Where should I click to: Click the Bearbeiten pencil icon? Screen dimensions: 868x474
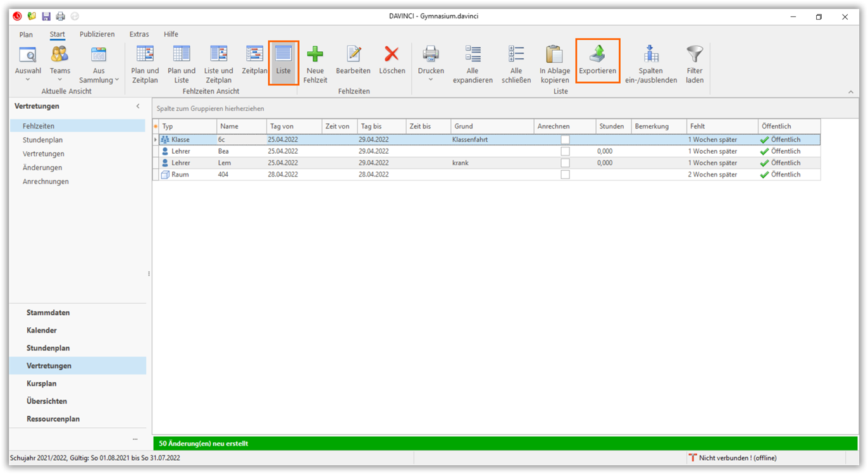pos(353,55)
